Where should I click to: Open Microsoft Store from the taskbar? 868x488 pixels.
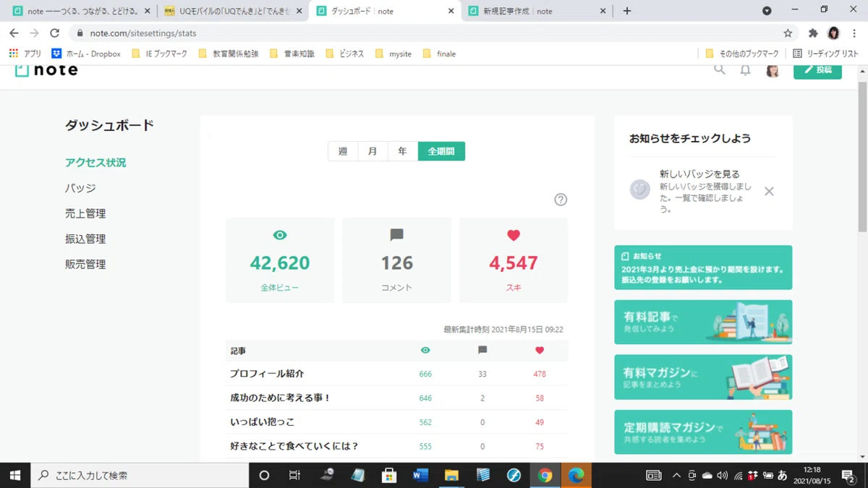pos(389,475)
